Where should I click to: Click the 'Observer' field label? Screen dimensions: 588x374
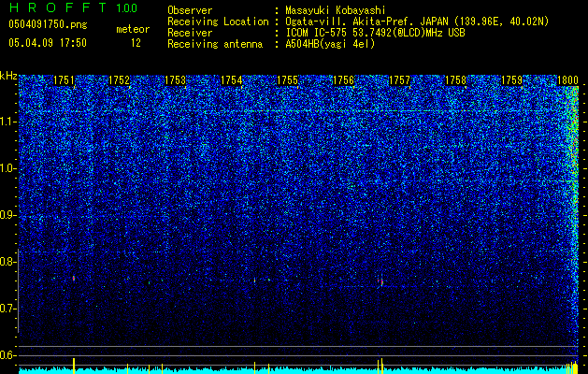click(x=190, y=10)
